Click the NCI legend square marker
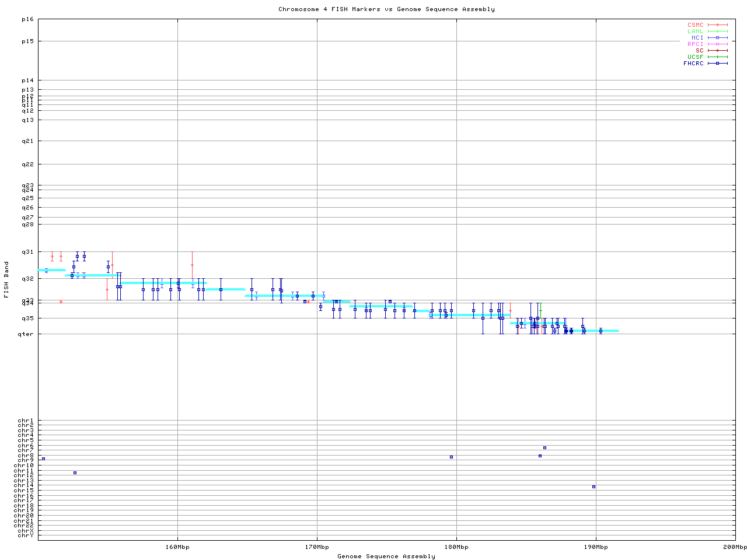 pyautogui.click(x=717, y=38)
